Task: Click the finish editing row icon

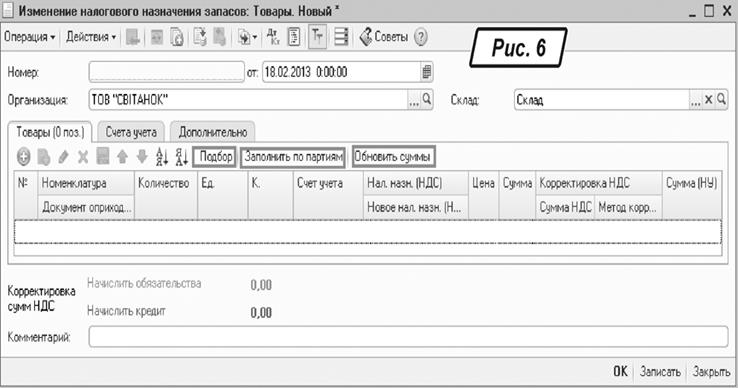Action: 103,156
